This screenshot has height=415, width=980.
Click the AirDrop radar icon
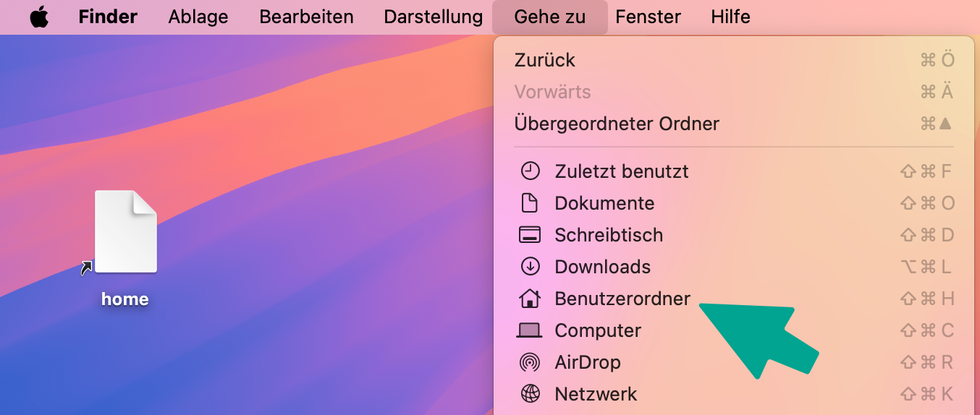[x=531, y=362]
